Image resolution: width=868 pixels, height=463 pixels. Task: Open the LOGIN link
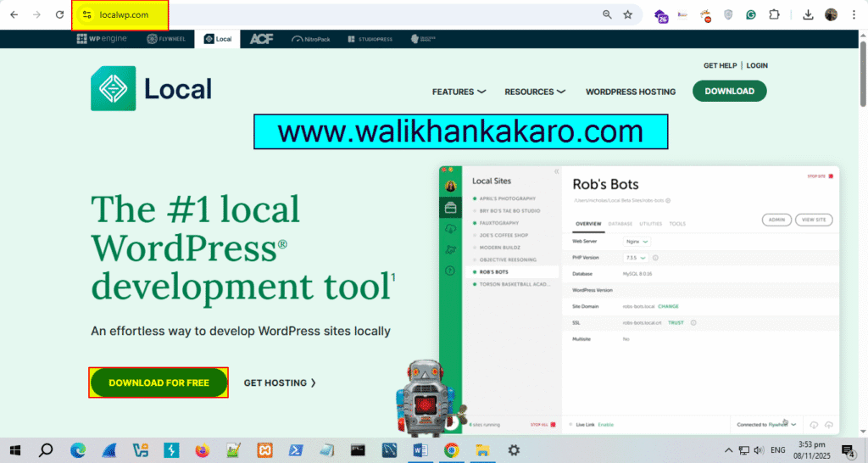click(x=757, y=65)
